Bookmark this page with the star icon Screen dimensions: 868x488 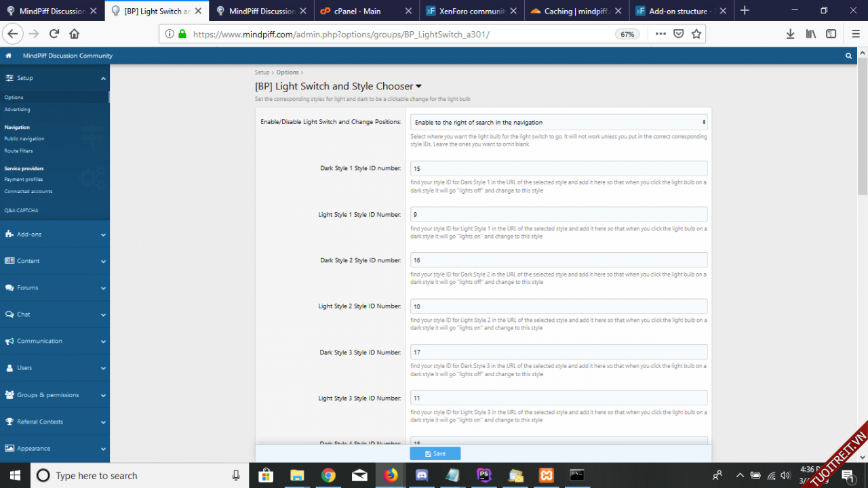(696, 34)
